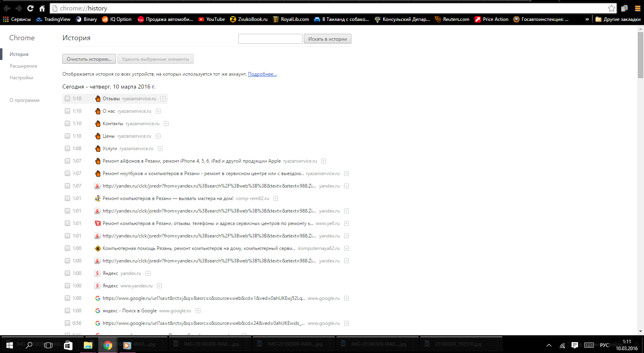Tick the comp-rem62.ru entry checkbox
Viewport: 644px width, 353px height.
(x=68, y=198)
